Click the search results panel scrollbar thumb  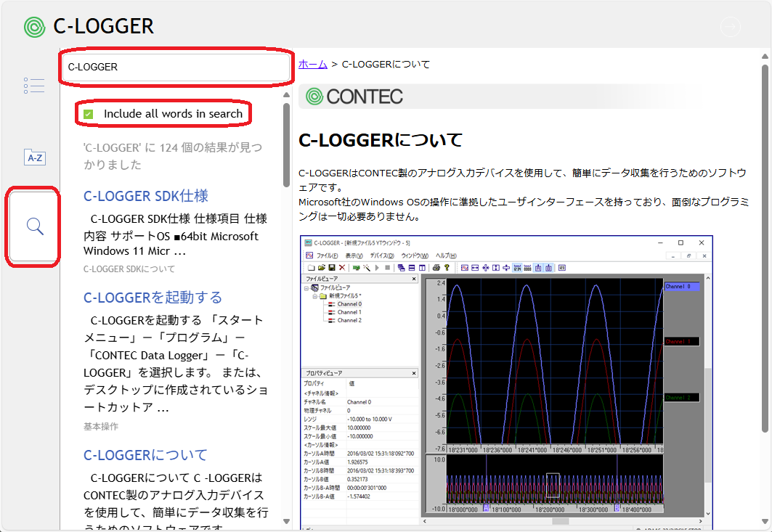pos(287,145)
